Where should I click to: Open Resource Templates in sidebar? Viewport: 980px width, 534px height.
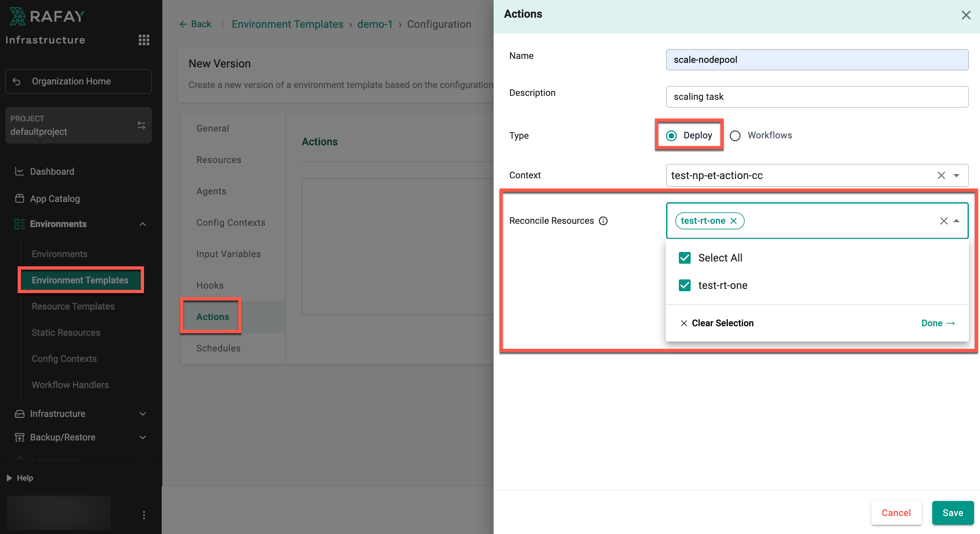point(73,307)
